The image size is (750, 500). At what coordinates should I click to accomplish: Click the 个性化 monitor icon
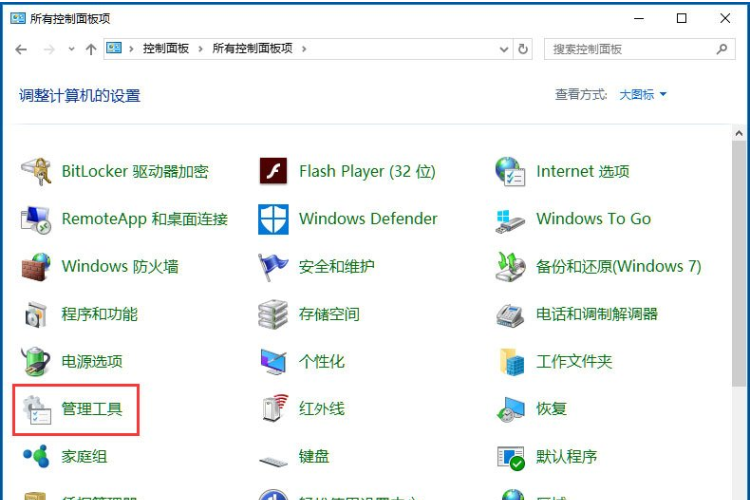point(273,362)
